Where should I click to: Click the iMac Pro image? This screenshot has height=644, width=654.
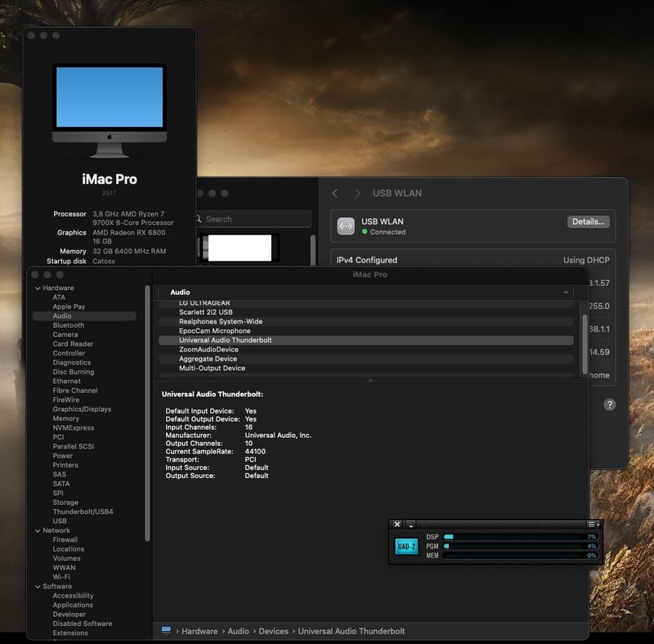click(x=110, y=110)
